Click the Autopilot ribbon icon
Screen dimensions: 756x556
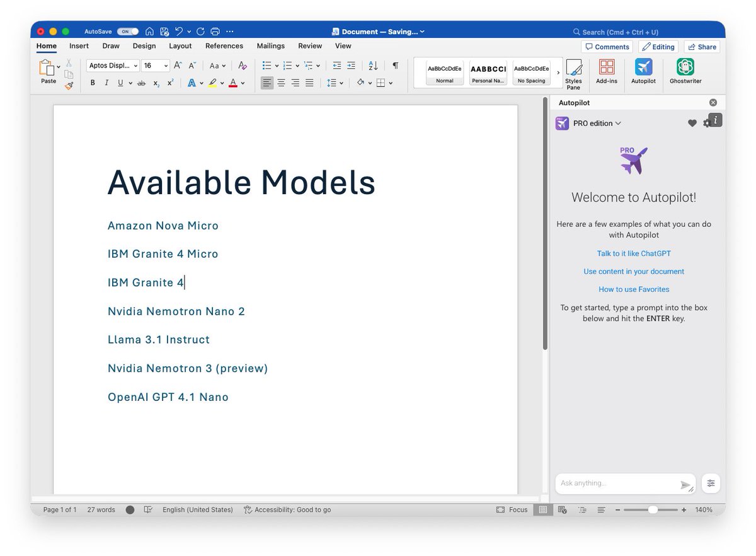[643, 72]
